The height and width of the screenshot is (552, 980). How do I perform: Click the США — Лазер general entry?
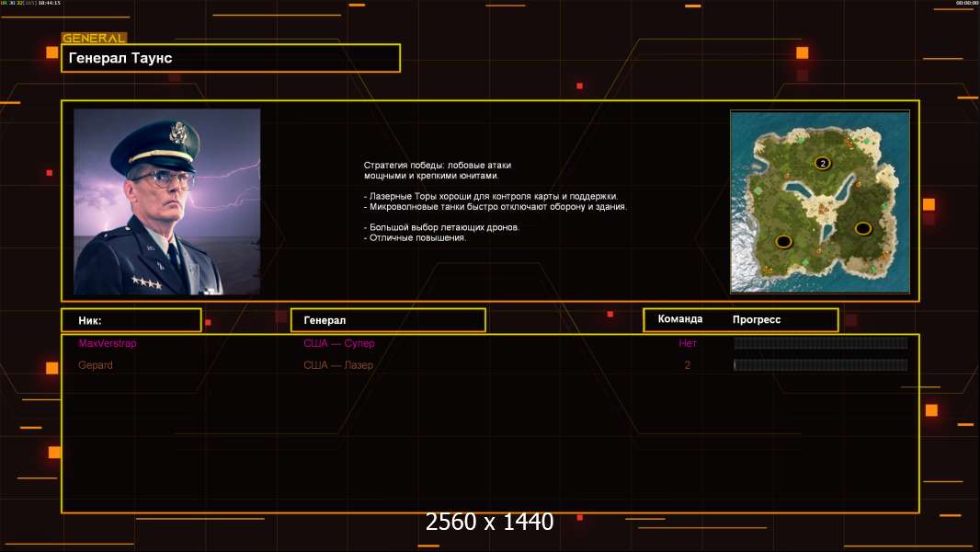(x=338, y=365)
